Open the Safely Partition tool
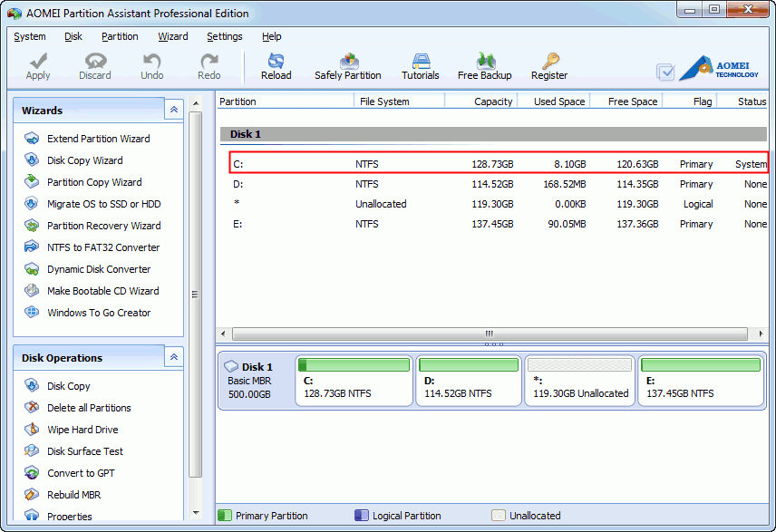The height and width of the screenshot is (532, 776). coord(348,67)
